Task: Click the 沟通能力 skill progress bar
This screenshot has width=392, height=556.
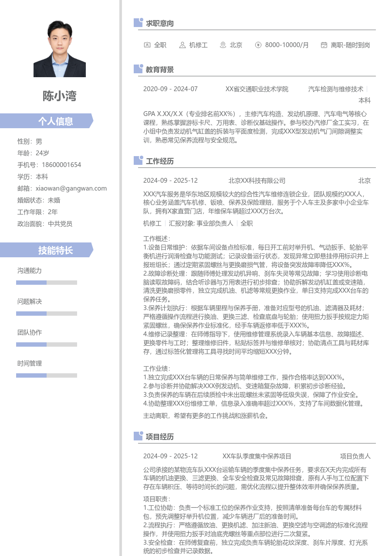Action: point(46,282)
